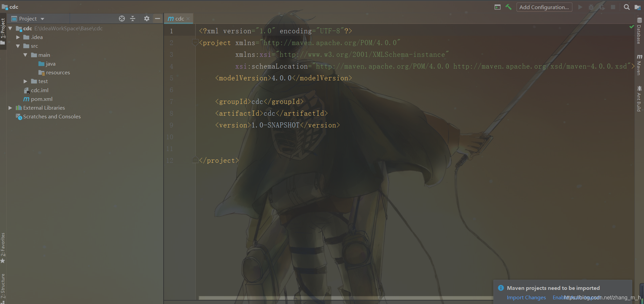Image resolution: width=644 pixels, height=304 pixels.
Task: Click the green inspection checkmark indicator
Action: tap(632, 27)
